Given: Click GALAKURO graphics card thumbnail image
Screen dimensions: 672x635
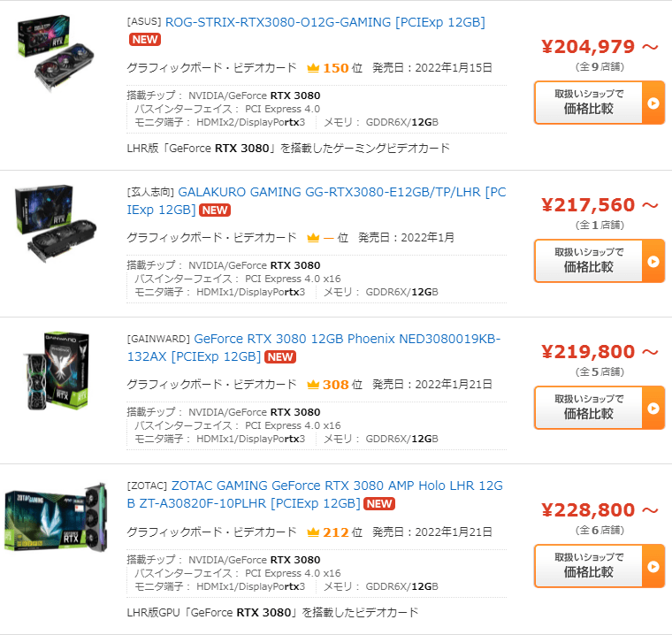Looking at the screenshot, I should click(56, 223).
